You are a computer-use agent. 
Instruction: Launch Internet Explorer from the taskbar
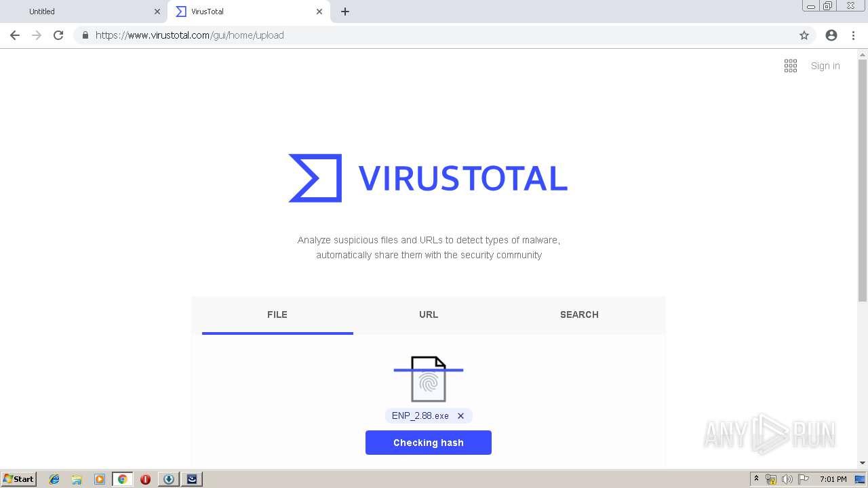point(54,479)
